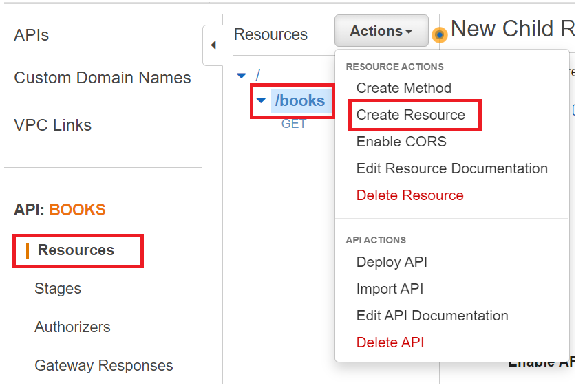Select Deploy API action
This screenshot has height=392, width=585.
coord(392,262)
